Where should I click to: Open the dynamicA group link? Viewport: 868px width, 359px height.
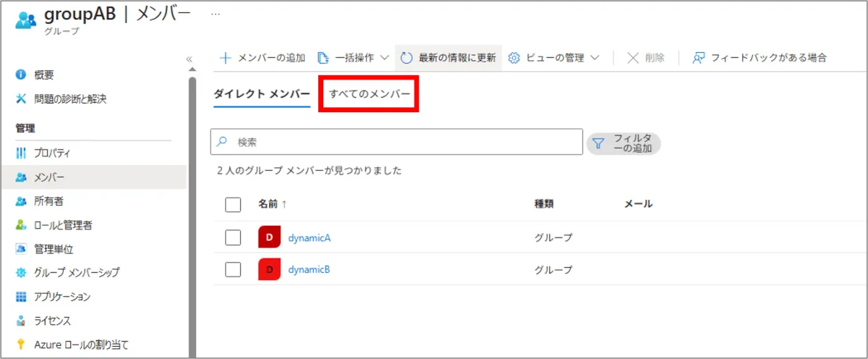[x=309, y=237]
